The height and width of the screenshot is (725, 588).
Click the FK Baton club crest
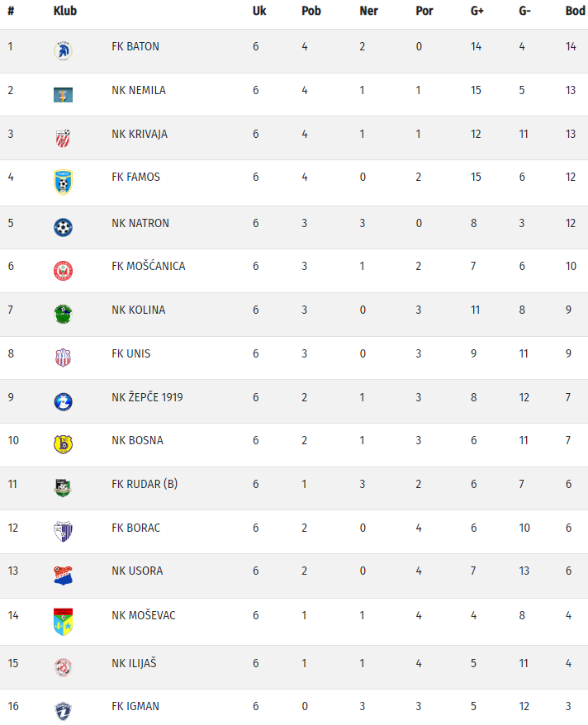(63, 50)
